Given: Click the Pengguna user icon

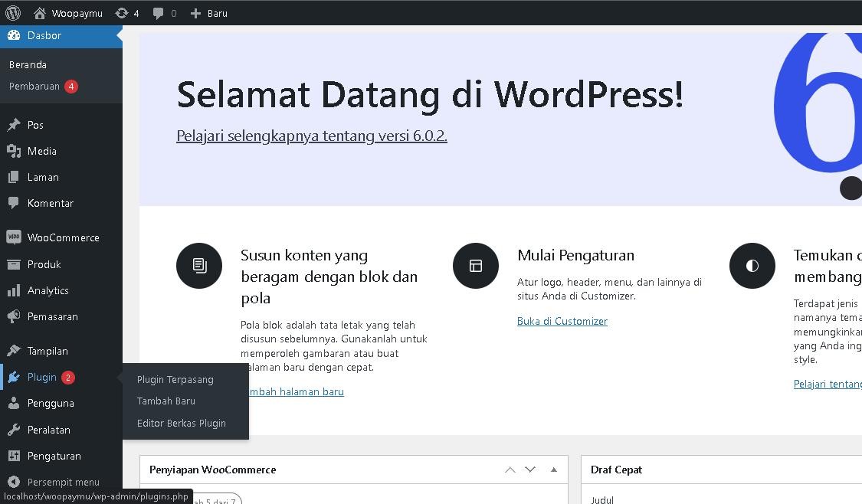Looking at the screenshot, I should coord(14,403).
